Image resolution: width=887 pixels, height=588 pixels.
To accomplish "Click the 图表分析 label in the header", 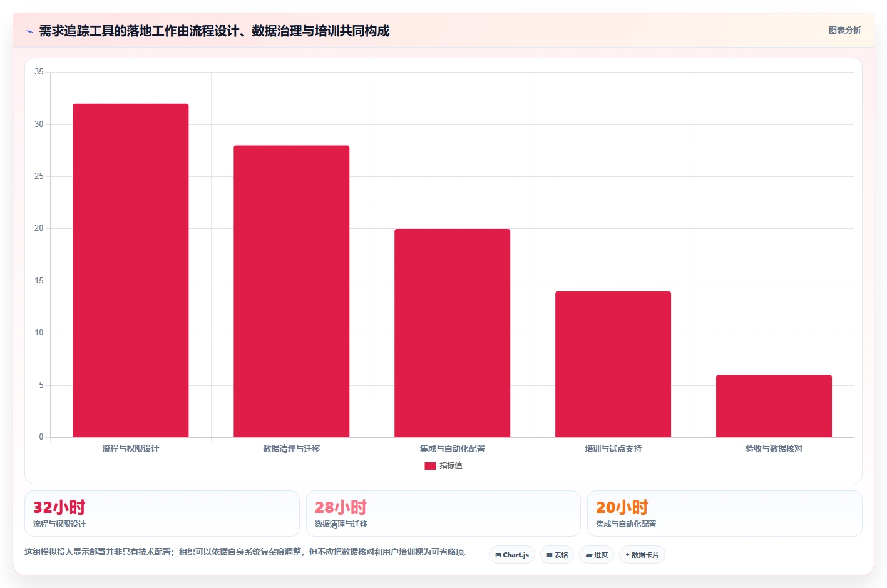I will pos(844,30).
